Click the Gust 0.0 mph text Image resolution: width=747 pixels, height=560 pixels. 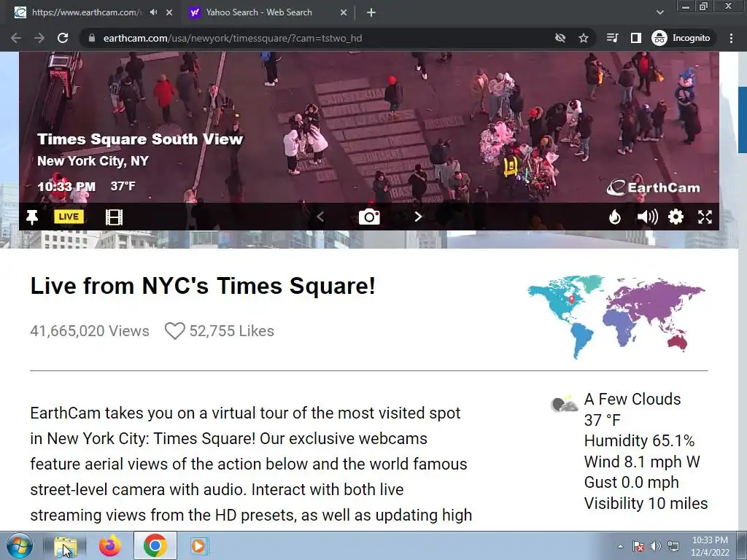pos(631,483)
